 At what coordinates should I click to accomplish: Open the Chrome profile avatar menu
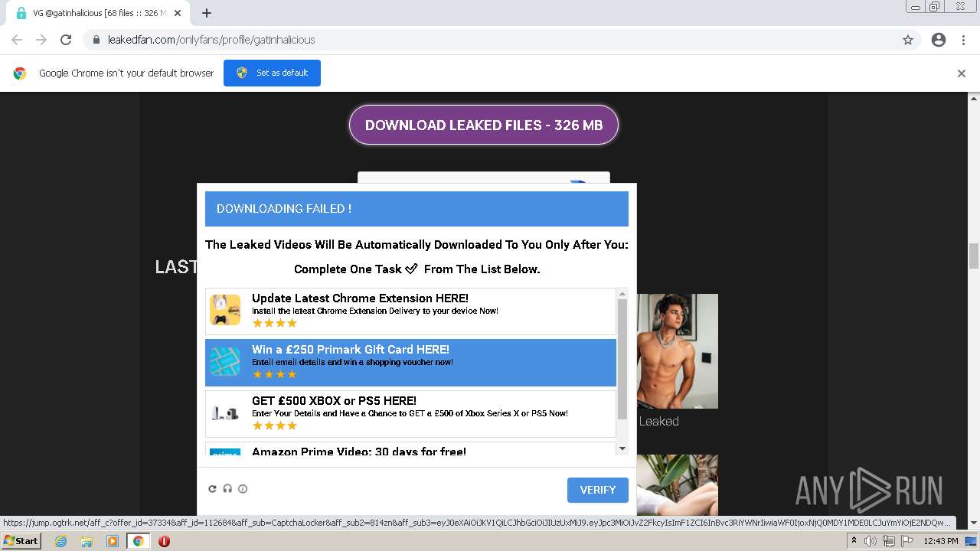(939, 40)
